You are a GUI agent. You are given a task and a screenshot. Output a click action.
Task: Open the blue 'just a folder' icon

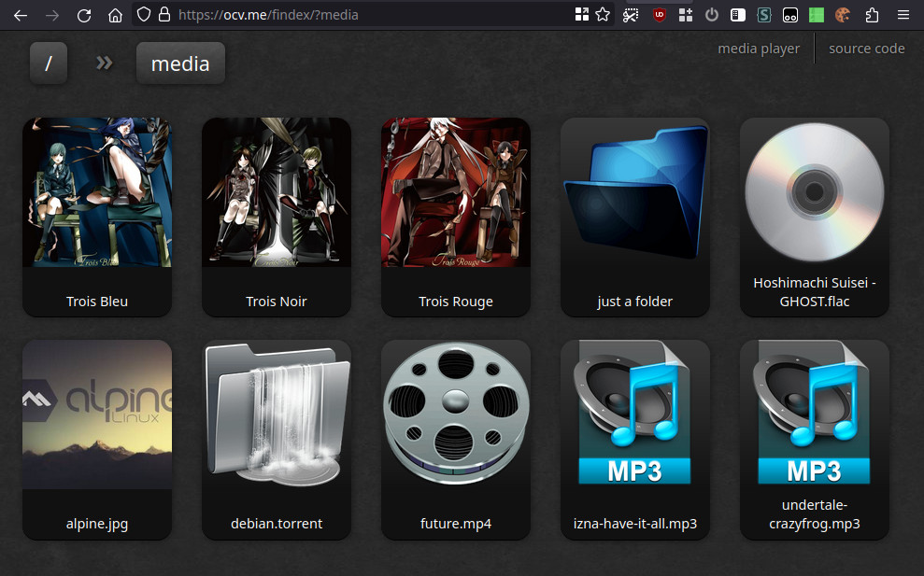coord(635,192)
